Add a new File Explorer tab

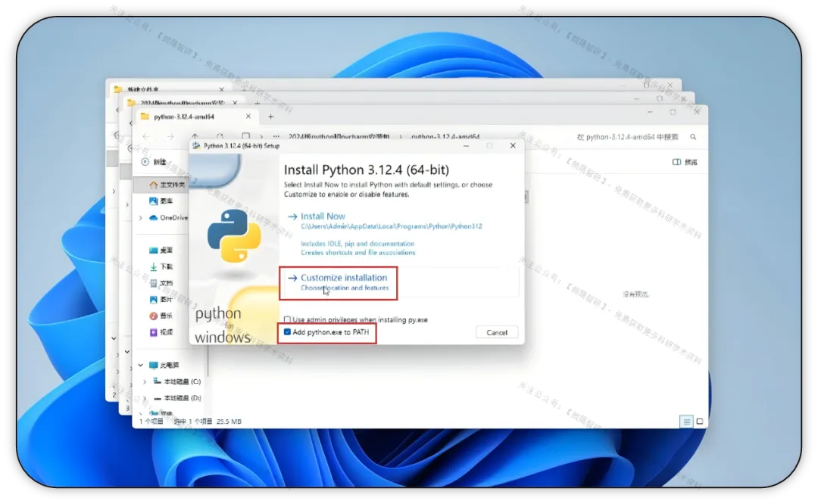(270, 117)
